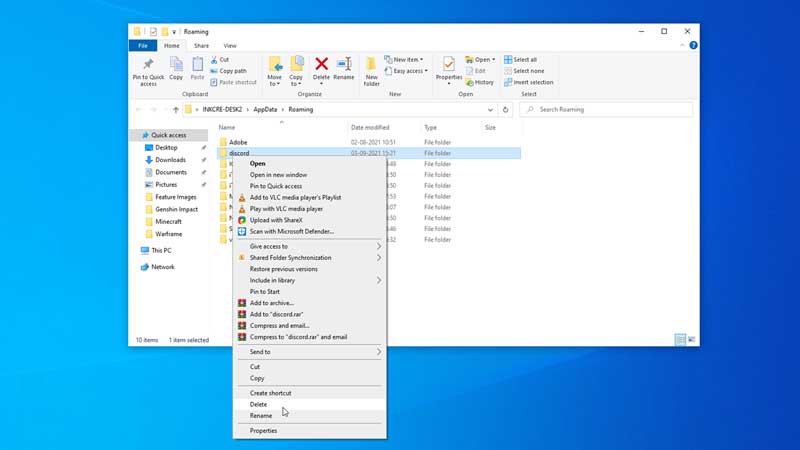Click Select none in ribbon
Image resolution: width=800 pixels, height=450 pixels.
tap(524, 71)
